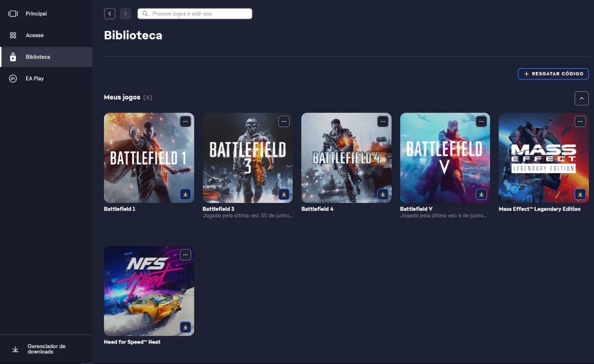Viewport: 594px width, 364px height.
Task: Open options menu for Battlefield 3
Action: pyautogui.click(x=284, y=122)
